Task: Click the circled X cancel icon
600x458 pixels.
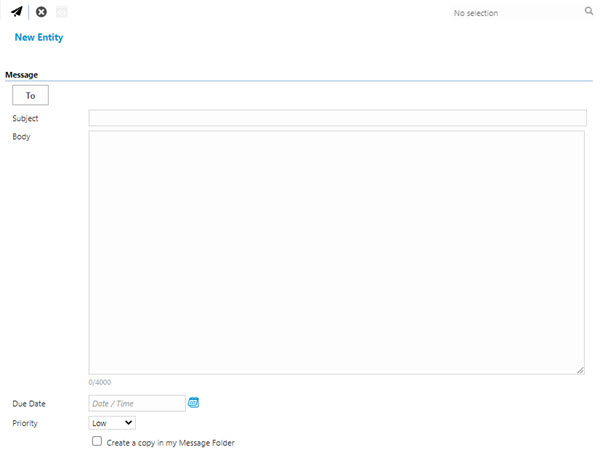Action: point(41,12)
